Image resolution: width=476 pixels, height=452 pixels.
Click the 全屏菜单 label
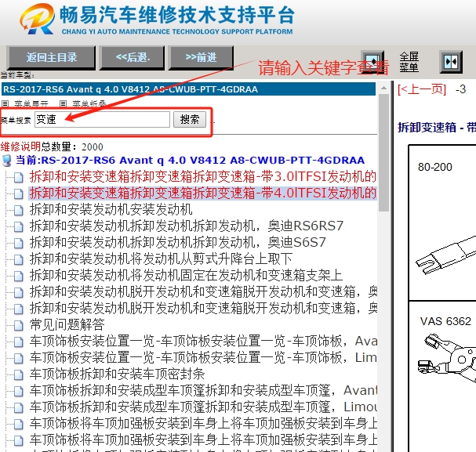tap(409, 62)
